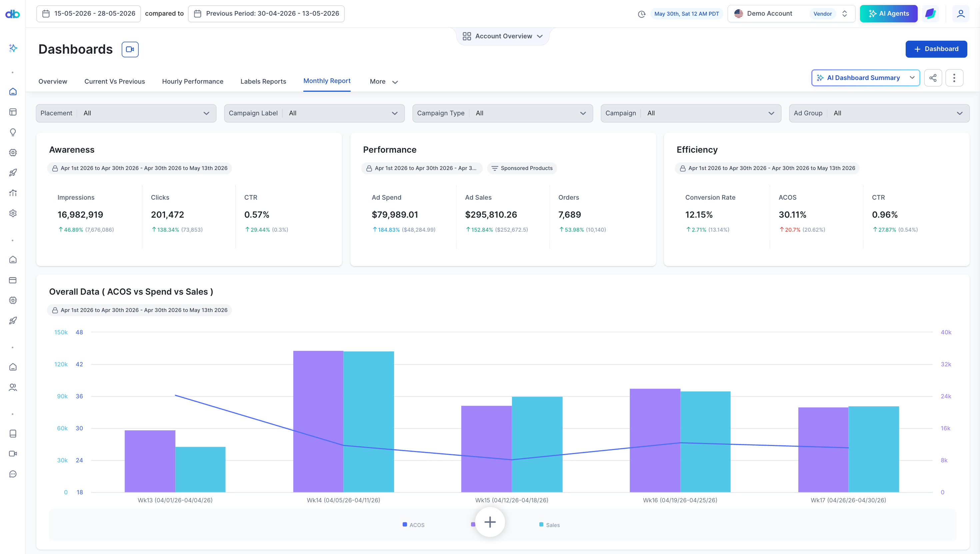980x554 pixels.
Task: Open the Campaign filter dropdown
Action: [x=691, y=113]
